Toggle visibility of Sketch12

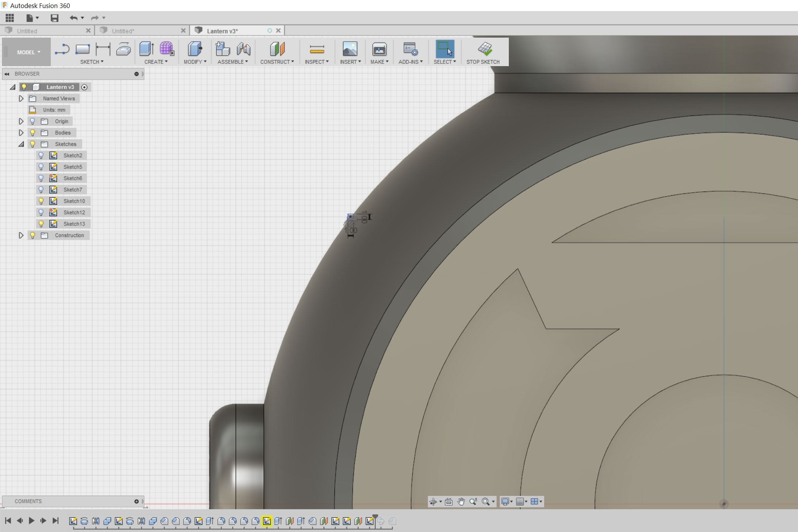point(41,212)
